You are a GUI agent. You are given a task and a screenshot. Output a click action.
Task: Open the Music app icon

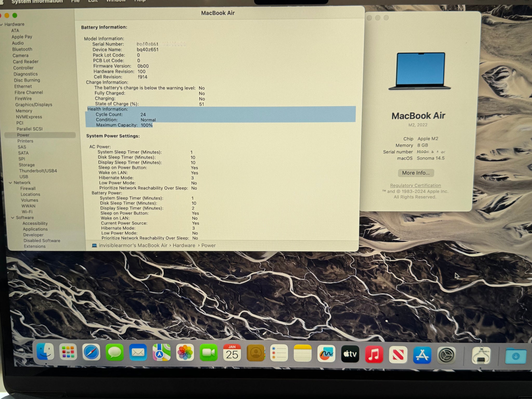click(374, 354)
